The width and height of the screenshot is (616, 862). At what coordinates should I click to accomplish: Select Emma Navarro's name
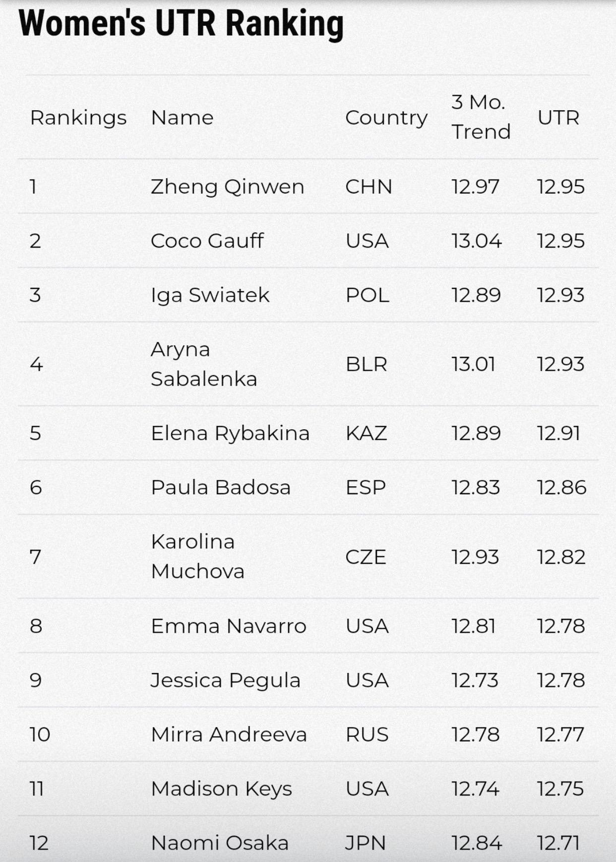pyautogui.click(x=229, y=626)
